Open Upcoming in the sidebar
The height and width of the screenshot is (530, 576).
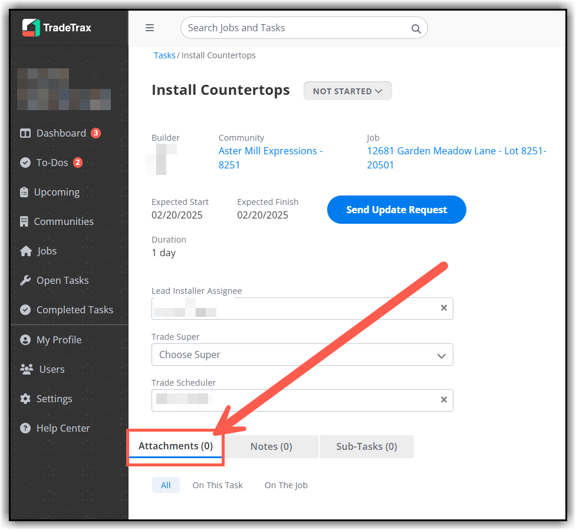pos(50,192)
